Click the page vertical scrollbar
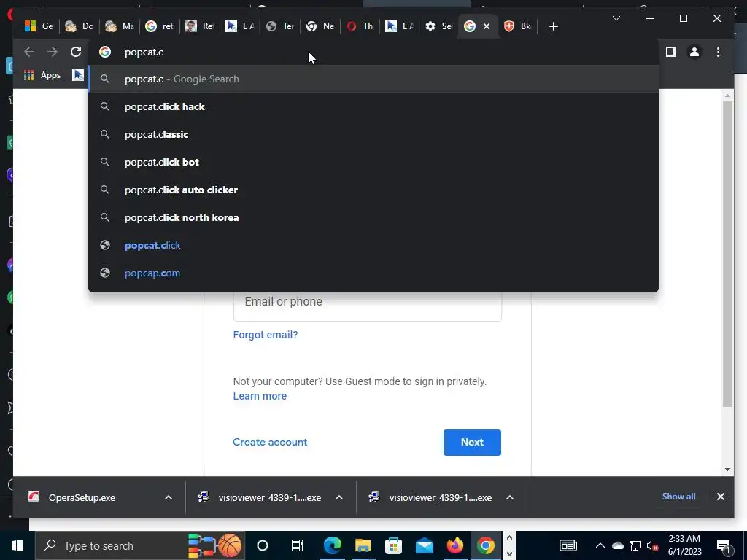747x560 pixels. tap(727, 253)
